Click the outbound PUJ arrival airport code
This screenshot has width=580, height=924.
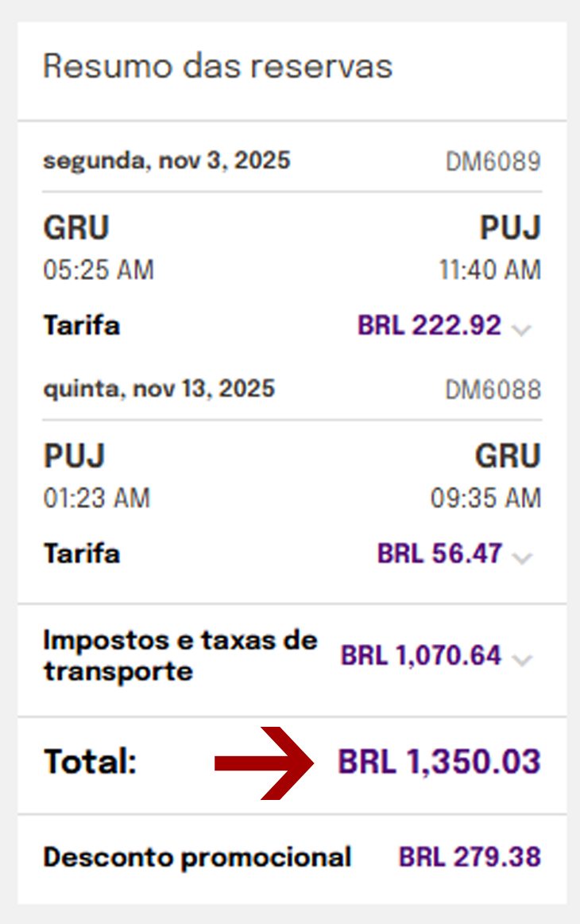(510, 227)
